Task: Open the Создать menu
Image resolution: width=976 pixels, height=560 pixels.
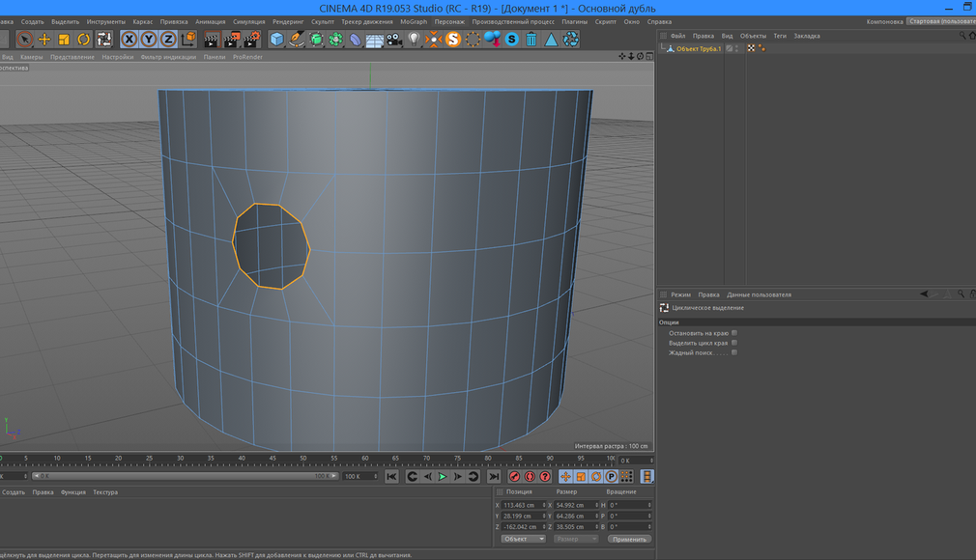Action: pos(32,22)
